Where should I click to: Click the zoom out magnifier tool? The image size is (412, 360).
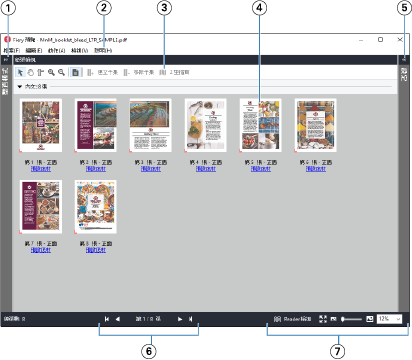pos(61,72)
